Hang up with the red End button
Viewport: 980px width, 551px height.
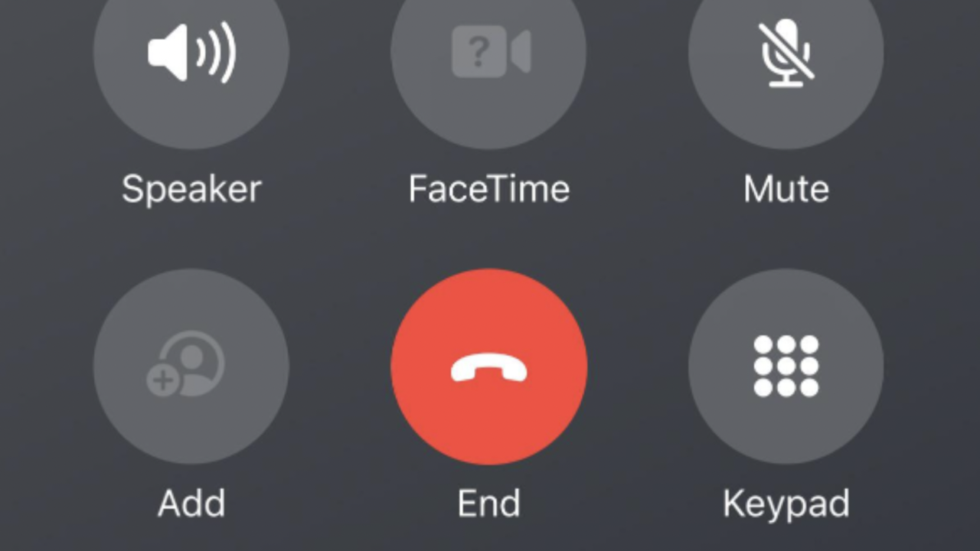pos(489,367)
